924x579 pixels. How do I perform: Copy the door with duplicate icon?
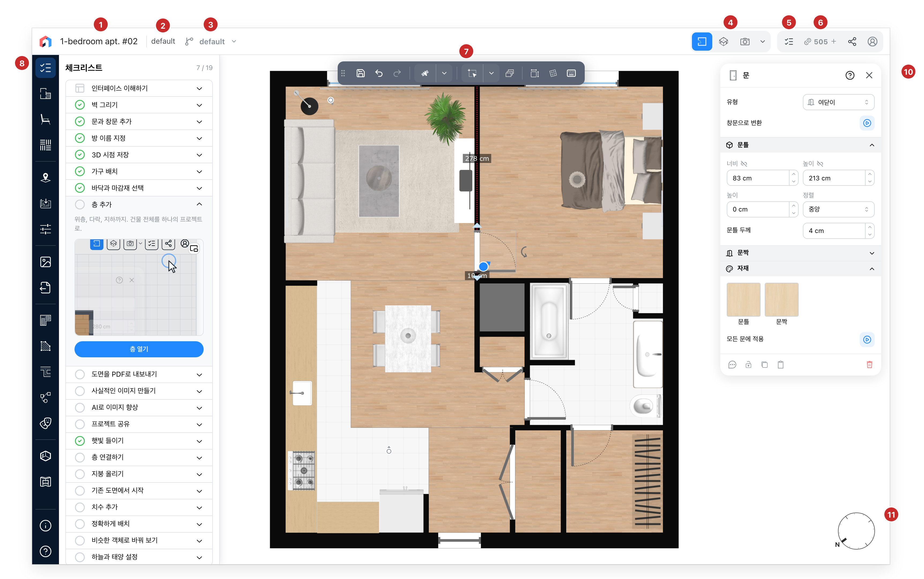pyautogui.click(x=764, y=365)
